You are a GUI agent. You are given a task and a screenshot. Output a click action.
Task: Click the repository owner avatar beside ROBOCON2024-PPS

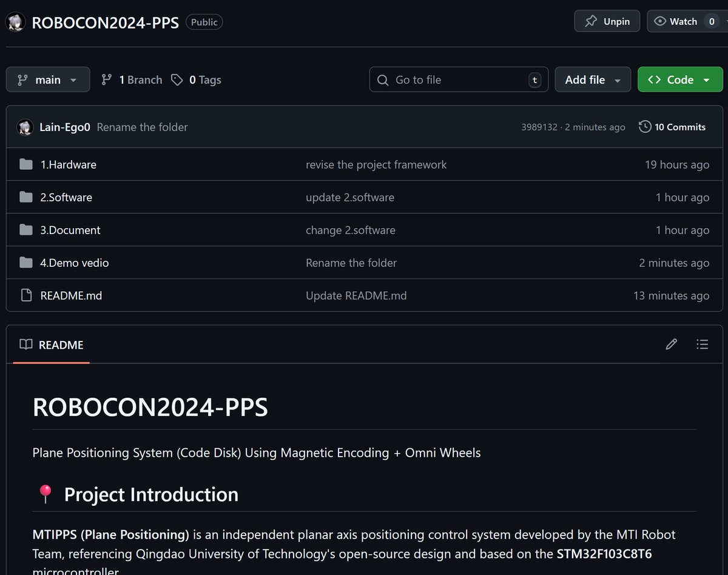pyautogui.click(x=16, y=22)
